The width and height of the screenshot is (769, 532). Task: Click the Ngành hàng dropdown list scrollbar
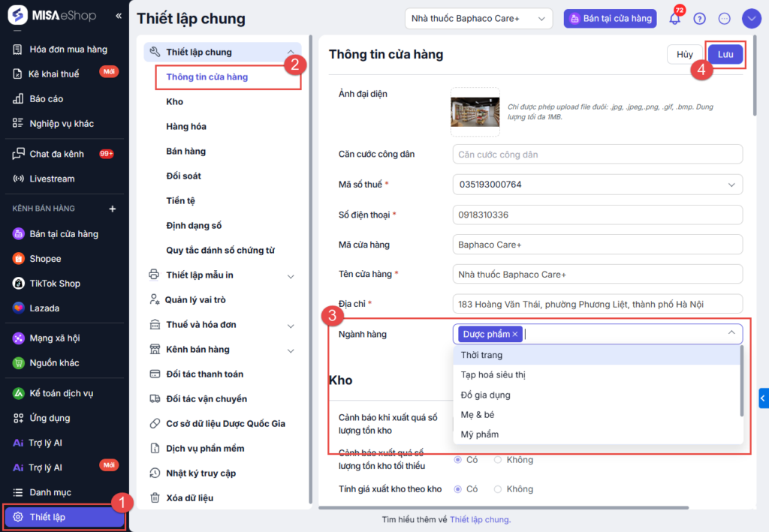[741, 381]
